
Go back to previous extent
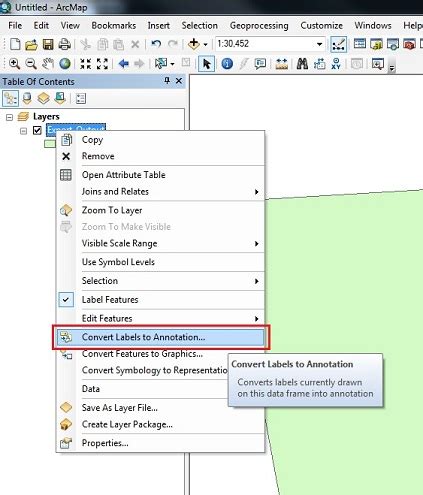pyautogui.click(x=124, y=63)
